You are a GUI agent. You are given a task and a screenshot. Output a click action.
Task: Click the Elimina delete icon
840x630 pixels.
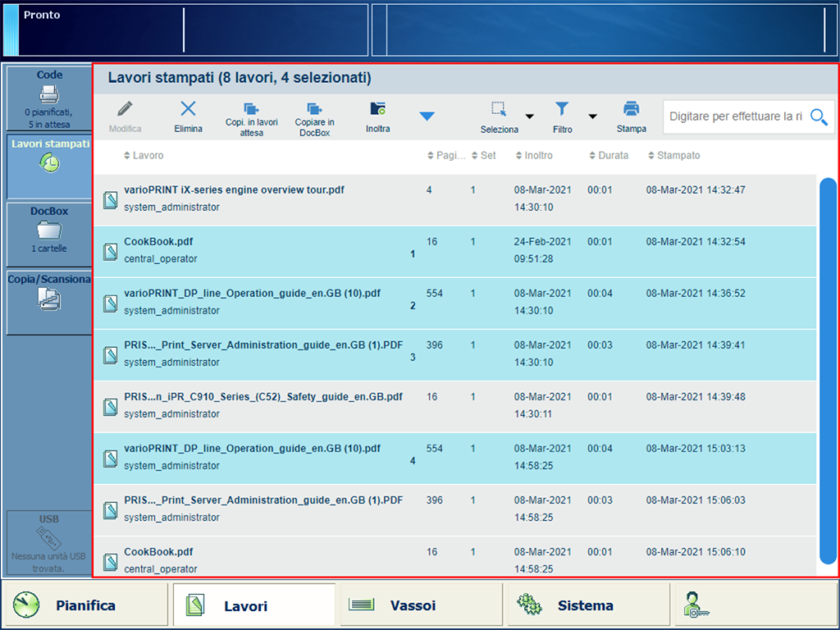tap(188, 116)
